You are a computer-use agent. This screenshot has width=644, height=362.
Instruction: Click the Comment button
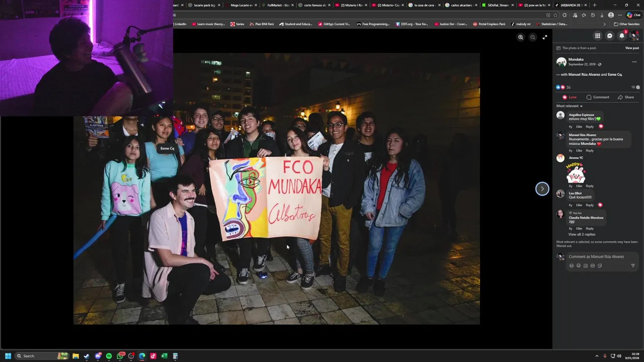[x=598, y=97]
